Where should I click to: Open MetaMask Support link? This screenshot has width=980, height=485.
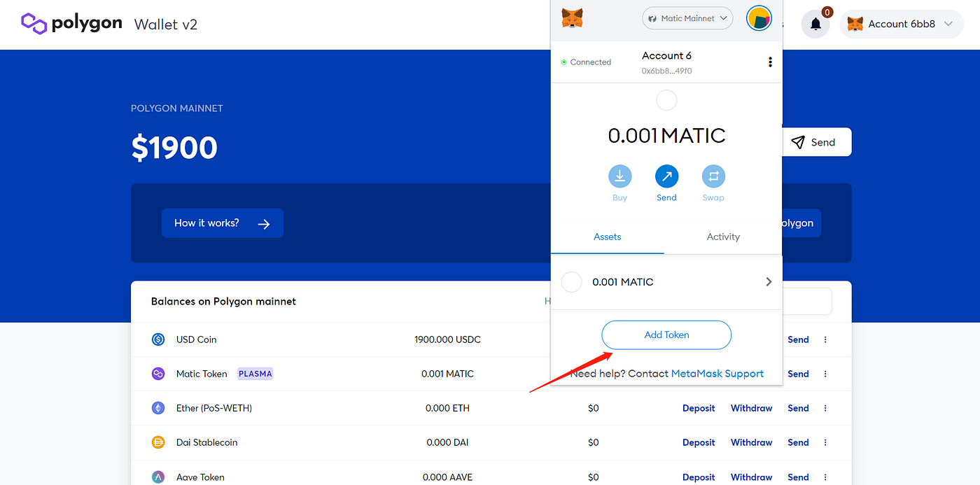(x=717, y=373)
